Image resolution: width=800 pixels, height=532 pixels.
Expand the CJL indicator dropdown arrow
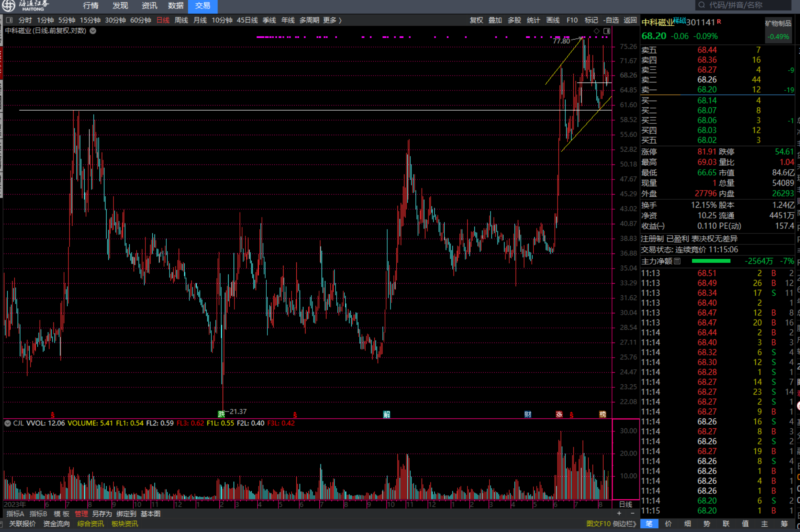click(x=7, y=423)
